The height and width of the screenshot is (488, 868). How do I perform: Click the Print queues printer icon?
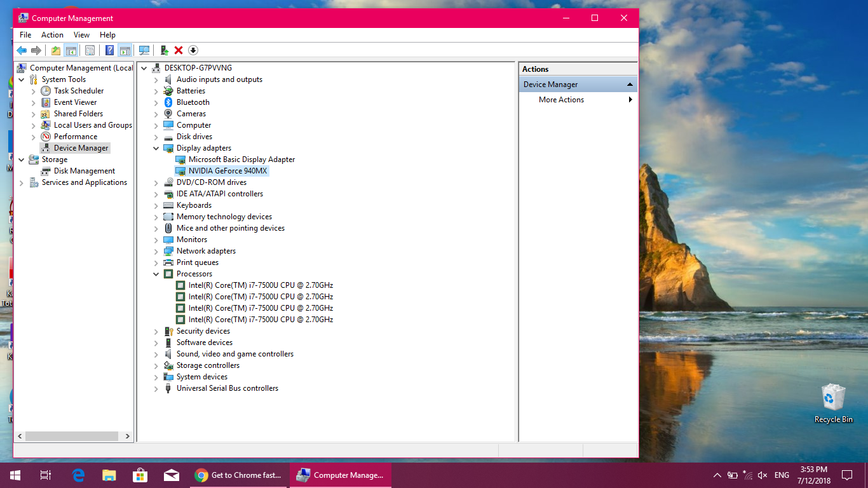[x=168, y=262]
